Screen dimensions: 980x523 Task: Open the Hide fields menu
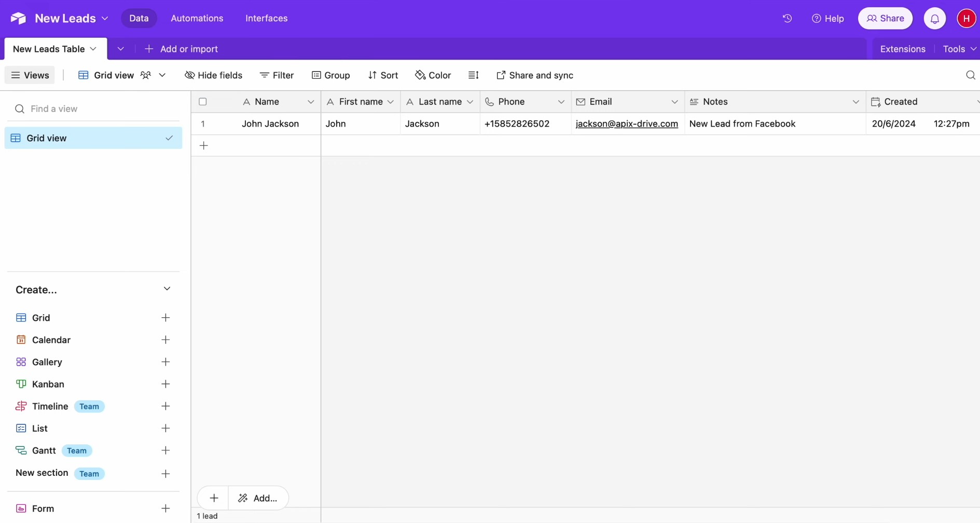[x=214, y=75]
